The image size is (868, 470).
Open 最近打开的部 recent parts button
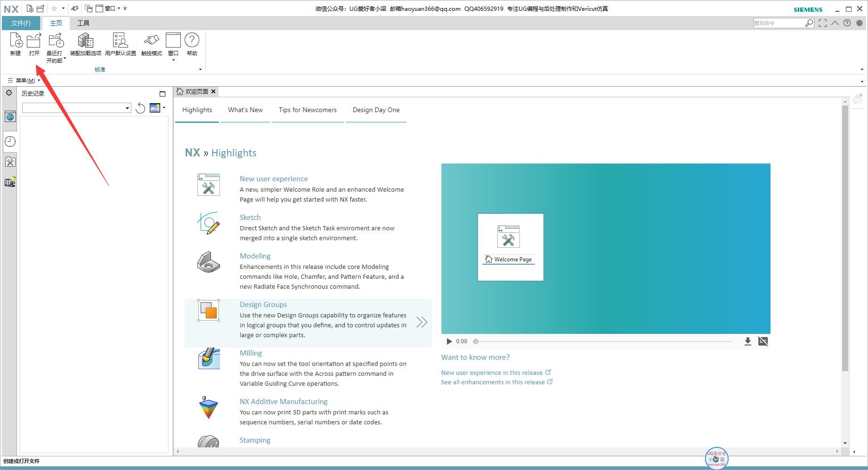tap(56, 48)
